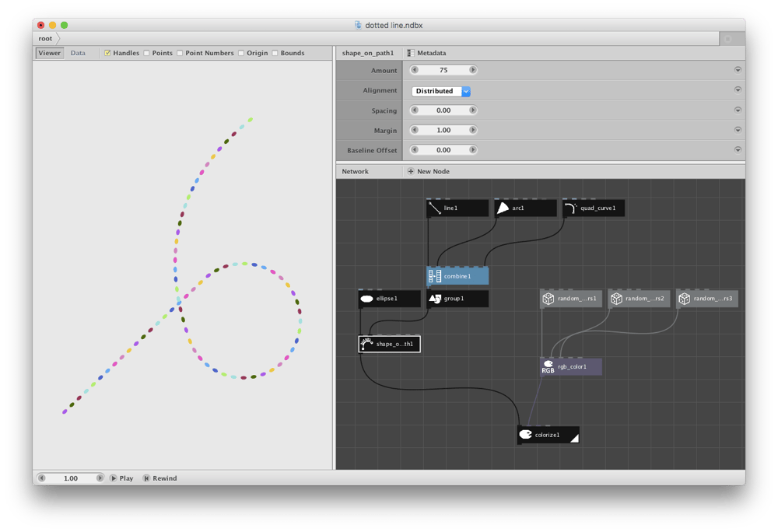Toggle the colorize1 rendered-node corner flag
Screen dimensions: 778x532
click(x=574, y=438)
